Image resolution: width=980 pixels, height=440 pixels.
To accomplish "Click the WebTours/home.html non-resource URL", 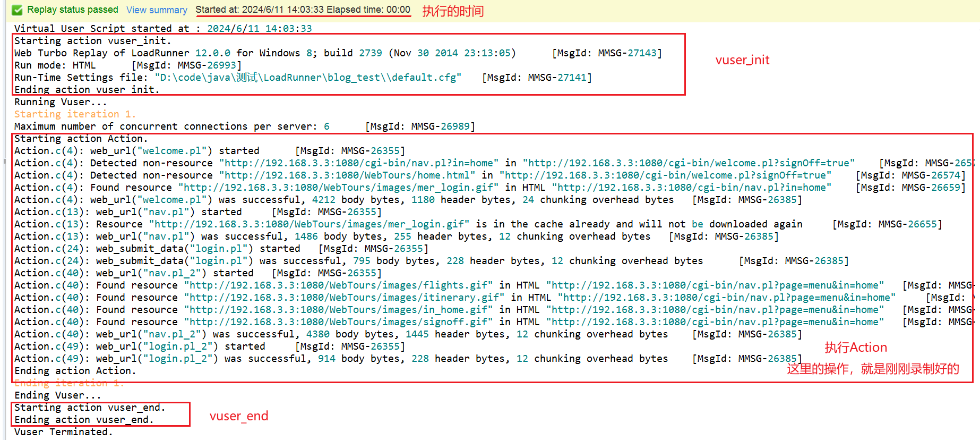I will 347,175.
